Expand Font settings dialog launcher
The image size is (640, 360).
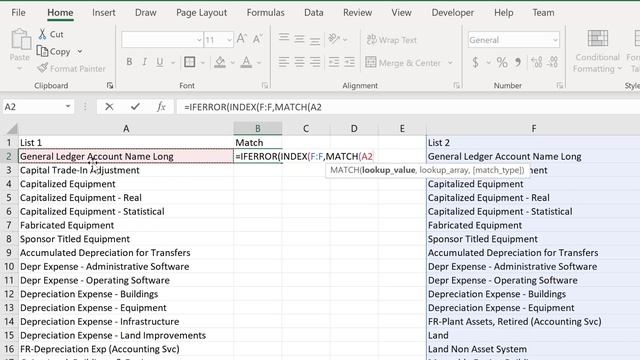[x=265, y=85]
